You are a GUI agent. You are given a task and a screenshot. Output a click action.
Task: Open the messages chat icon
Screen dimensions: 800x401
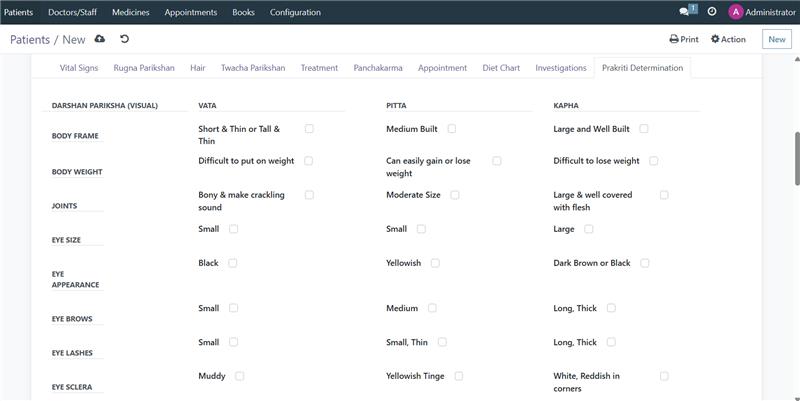point(686,12)
